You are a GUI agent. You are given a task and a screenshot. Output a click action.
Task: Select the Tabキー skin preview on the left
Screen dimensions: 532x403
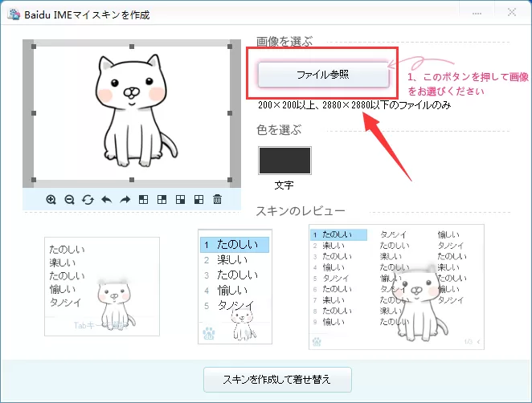[102, 287]
